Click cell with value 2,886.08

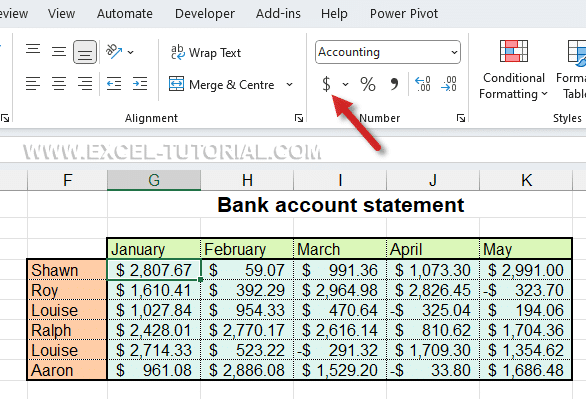(247, 370)
